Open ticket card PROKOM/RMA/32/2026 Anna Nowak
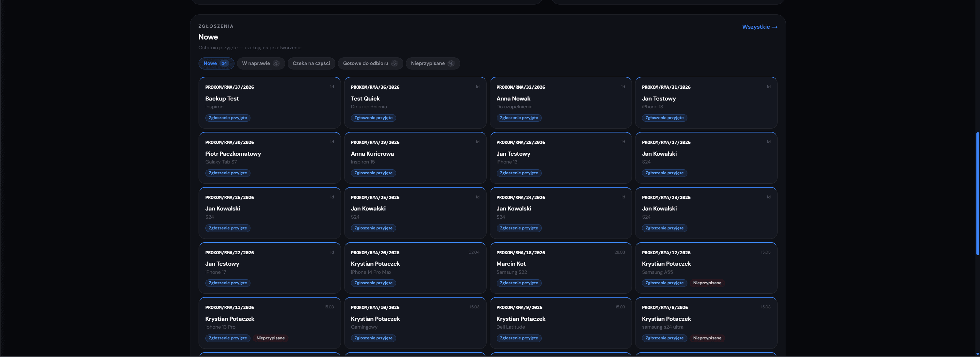Image resolution: width=980 pixels, height=357 pixels. tap(561, 103)
